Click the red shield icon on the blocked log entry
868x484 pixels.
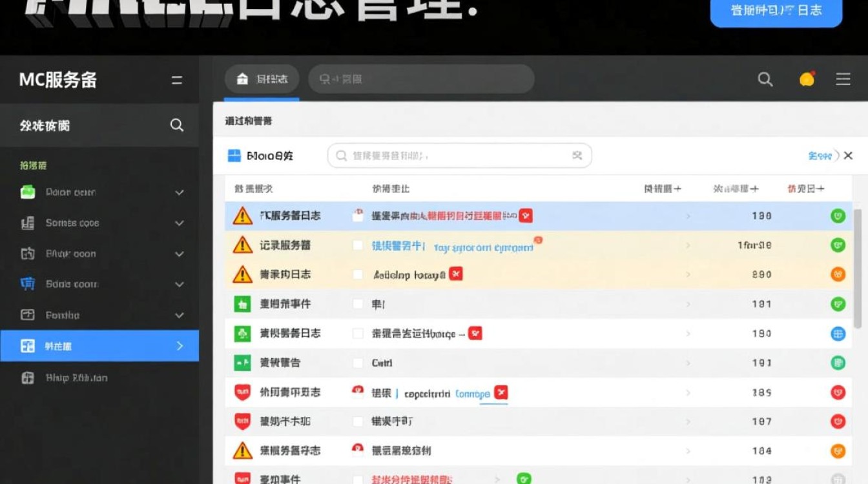[x=242, y=392]
